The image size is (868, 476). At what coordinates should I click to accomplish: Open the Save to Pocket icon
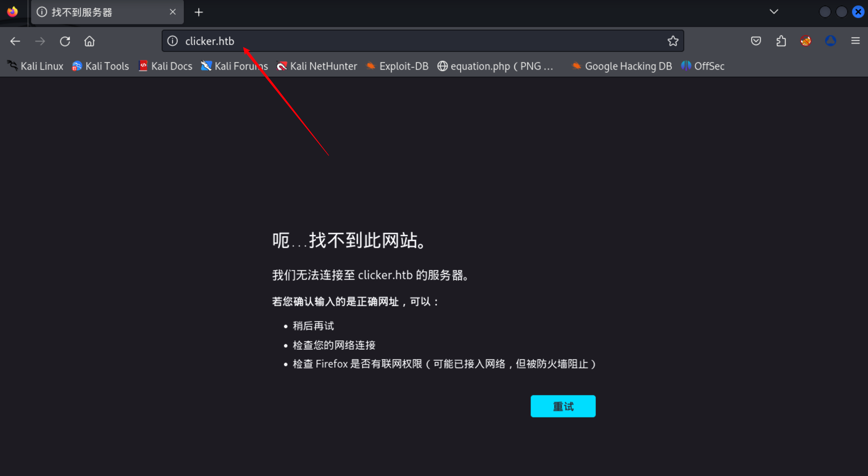pyautogui.click(x=756, y=41)
